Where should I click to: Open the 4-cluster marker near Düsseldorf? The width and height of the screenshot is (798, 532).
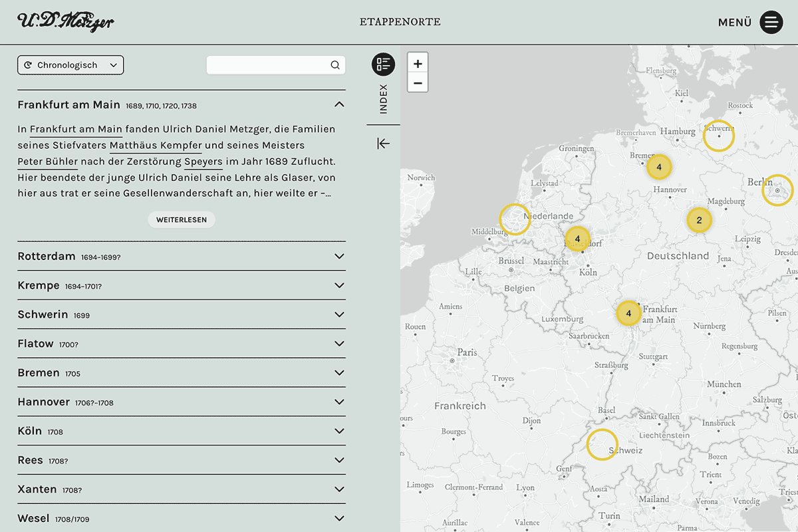coord(577,239)
